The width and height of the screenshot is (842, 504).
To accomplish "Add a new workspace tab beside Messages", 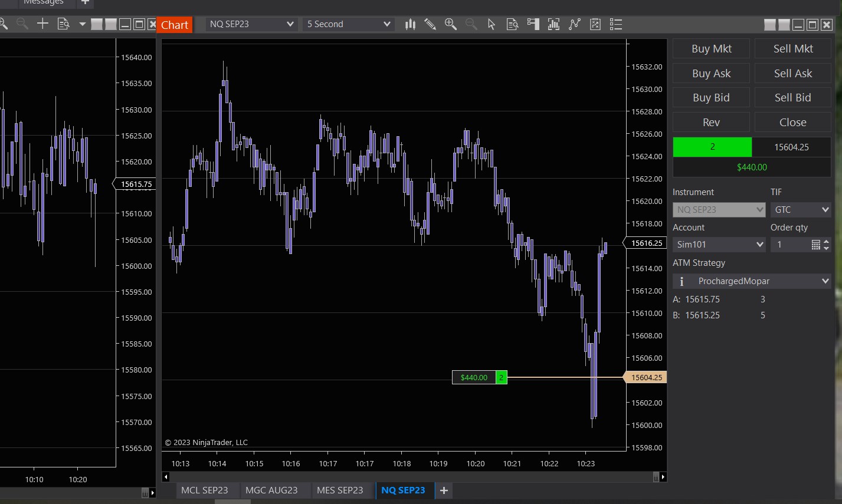I will coord(85,2).
